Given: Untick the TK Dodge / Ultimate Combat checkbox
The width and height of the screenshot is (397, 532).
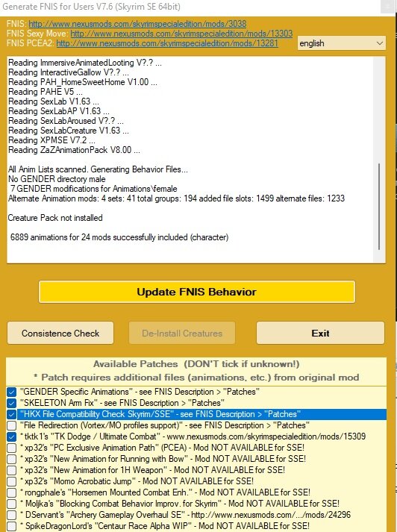Looking at the screenshot, I should click(x=11, y=436).
